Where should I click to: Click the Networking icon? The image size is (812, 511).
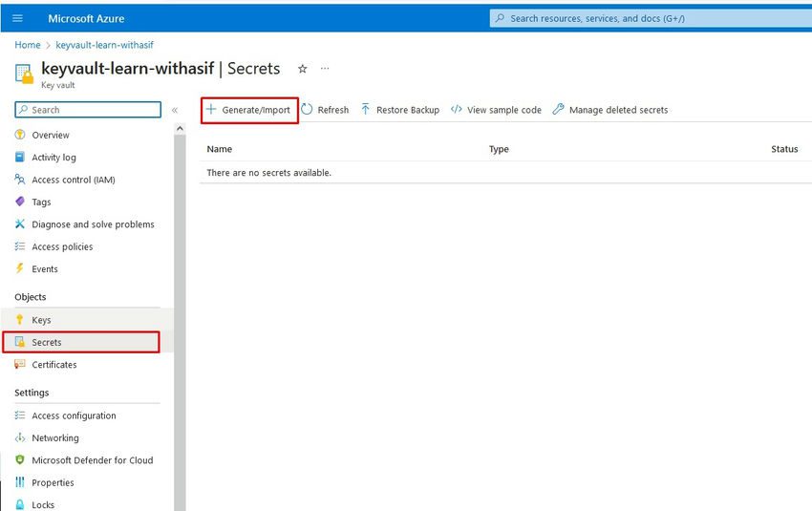point(20,437)
